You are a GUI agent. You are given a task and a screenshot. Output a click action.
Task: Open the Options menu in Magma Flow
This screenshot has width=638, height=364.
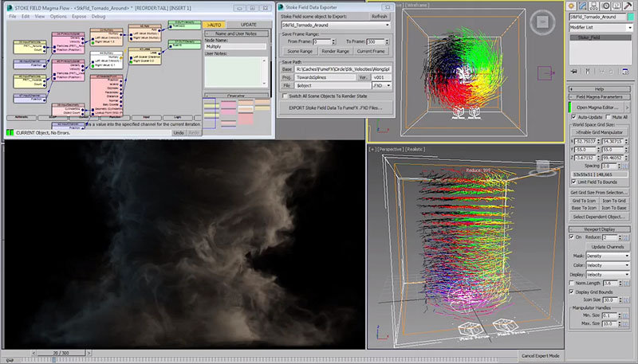click(58, 16)
